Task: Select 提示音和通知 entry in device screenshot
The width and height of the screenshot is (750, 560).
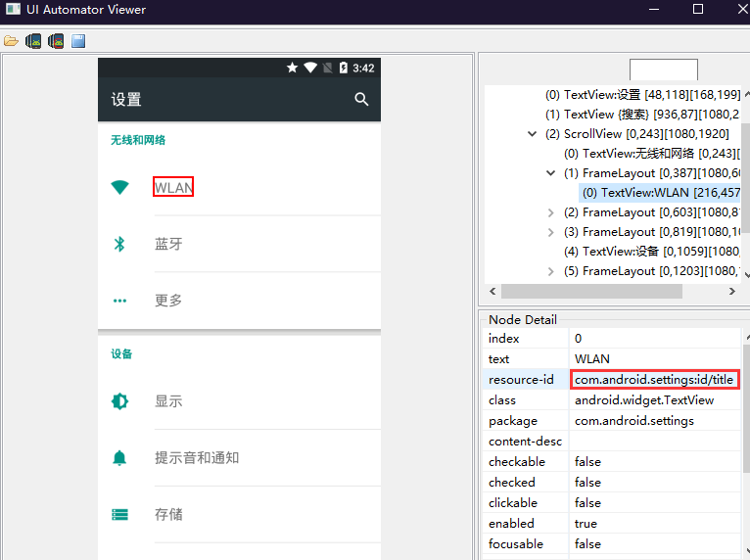Action: [197, 457]
